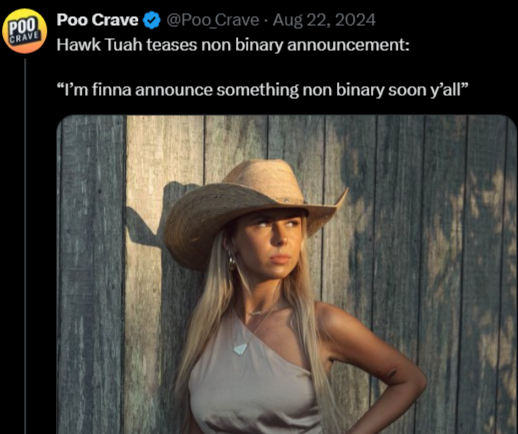This screenshot has height=434, width=518.
Task: Click the blue verified checkmark badge
Action: (x=152, y=20)
